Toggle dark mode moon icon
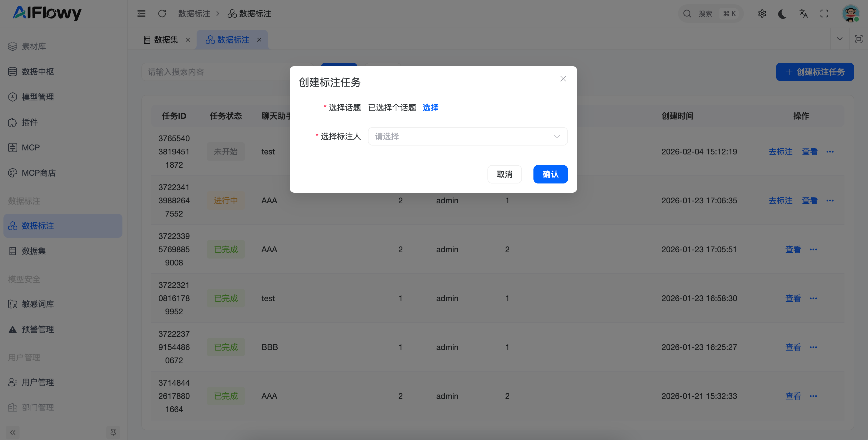868x440 pixels. point(782,14)
